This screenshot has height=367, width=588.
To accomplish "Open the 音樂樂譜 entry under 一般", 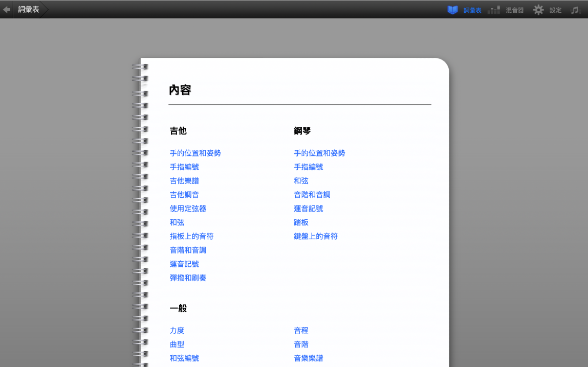I will point(309,358).
